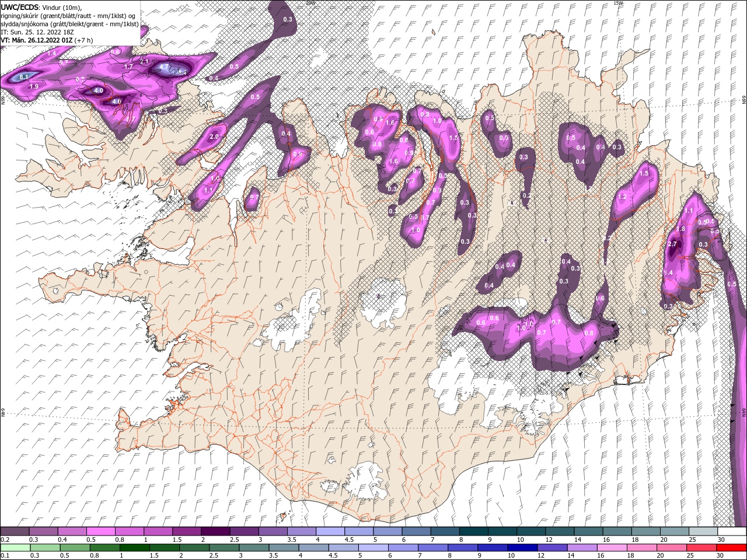Click the 'slydda/snjókoma' legend description line
The height and width of the screenshot is (560, 747).
click(69, 24)
